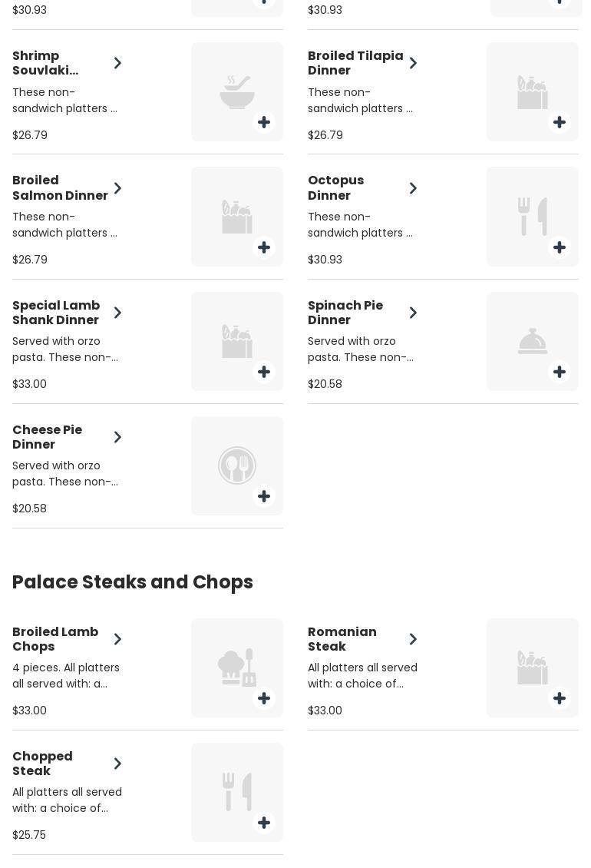Click Broiled Lamb Chops chef image thumbnail

click(236, 668)
